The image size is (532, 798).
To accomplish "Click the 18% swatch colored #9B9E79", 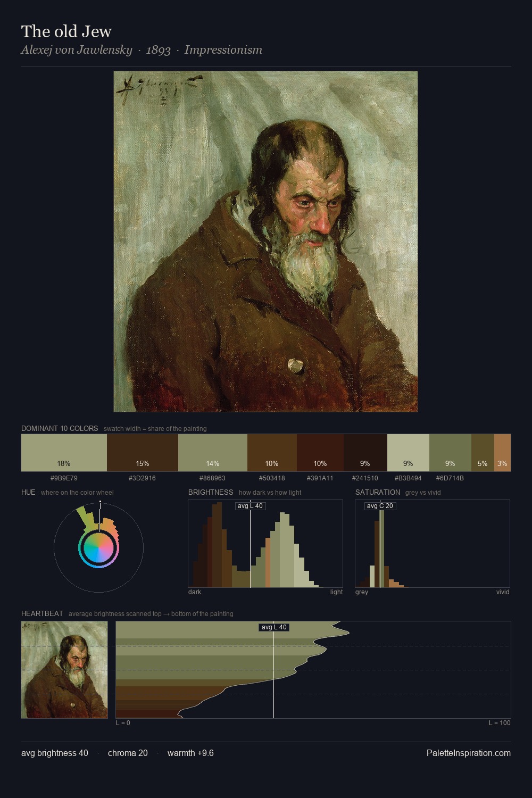I will click(x=64, y=453).
